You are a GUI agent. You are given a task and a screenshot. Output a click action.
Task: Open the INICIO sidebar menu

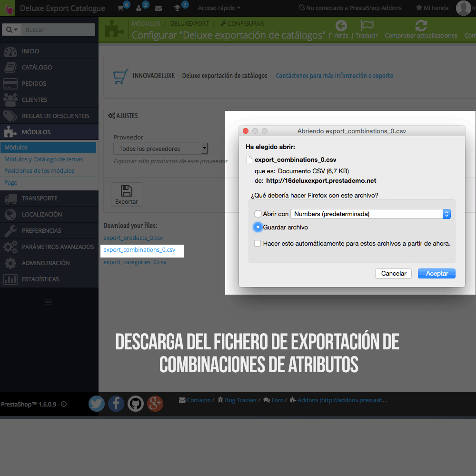49,51
